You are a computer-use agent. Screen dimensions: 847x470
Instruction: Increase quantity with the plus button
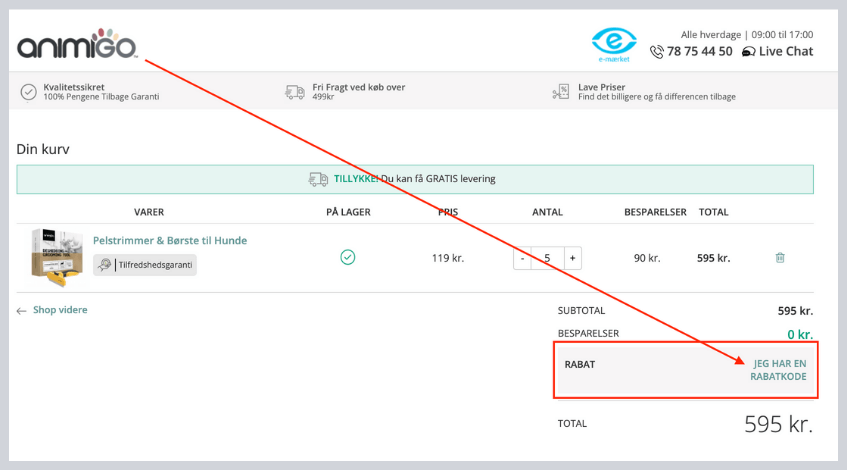[572, 258]
